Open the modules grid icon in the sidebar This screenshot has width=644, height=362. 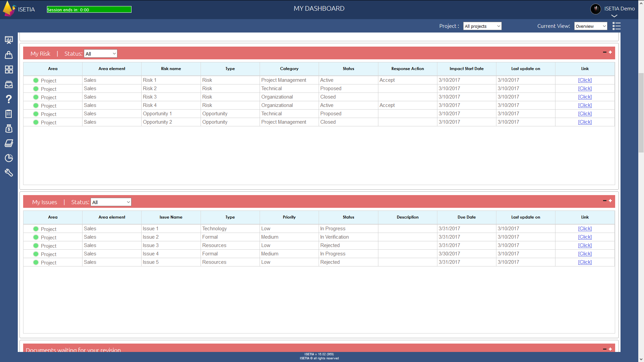9,70
